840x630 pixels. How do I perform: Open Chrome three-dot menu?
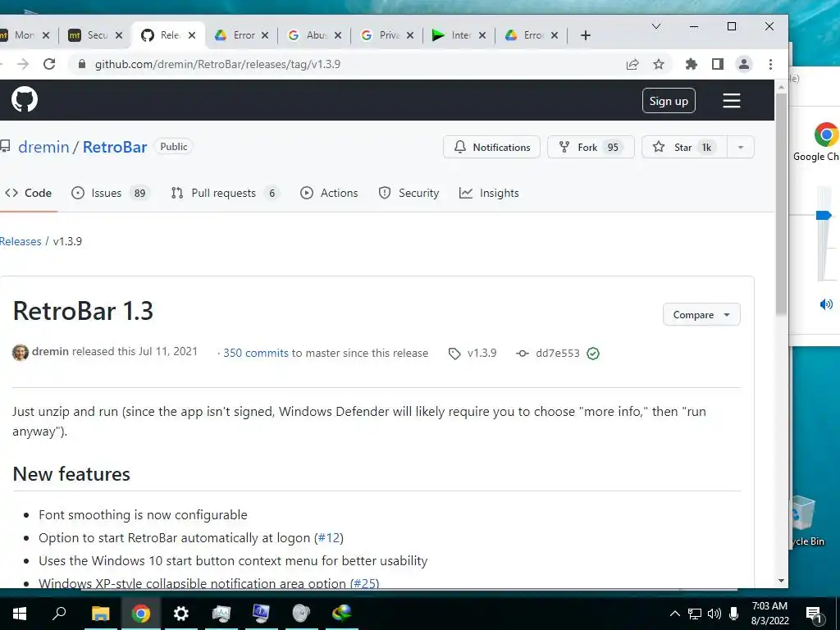pos(770,64)
